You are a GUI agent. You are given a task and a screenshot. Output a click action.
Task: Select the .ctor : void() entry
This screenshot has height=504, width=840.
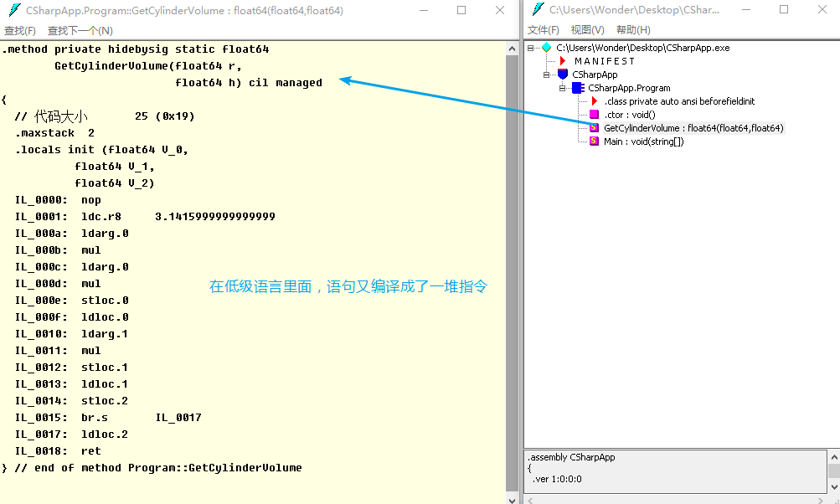[x=630, y=115]
